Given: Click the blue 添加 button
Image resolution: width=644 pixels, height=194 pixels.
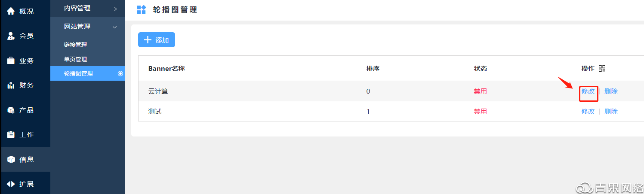Looking at the screenshot, I should (157, 40).
